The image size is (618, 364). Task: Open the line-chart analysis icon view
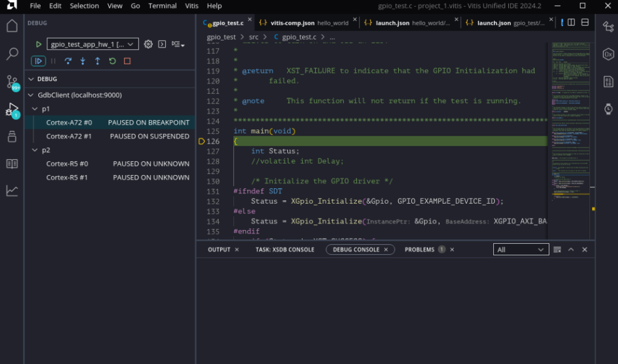12,191
